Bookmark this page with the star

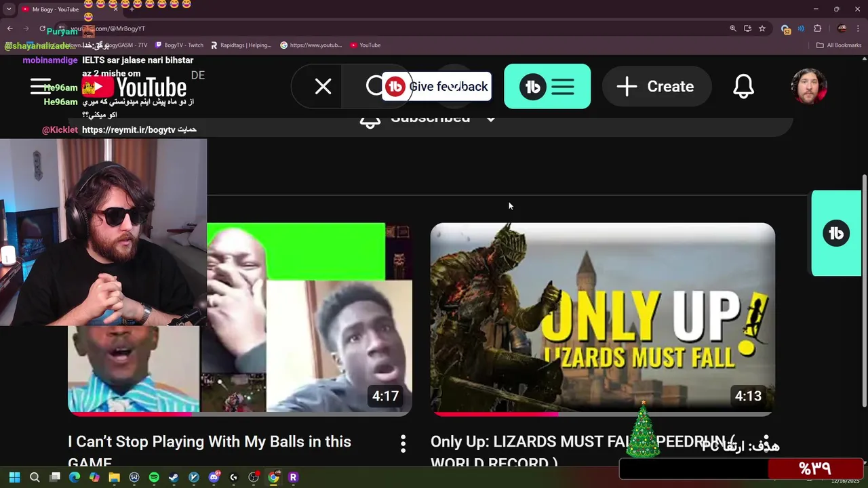click(762, 28)
